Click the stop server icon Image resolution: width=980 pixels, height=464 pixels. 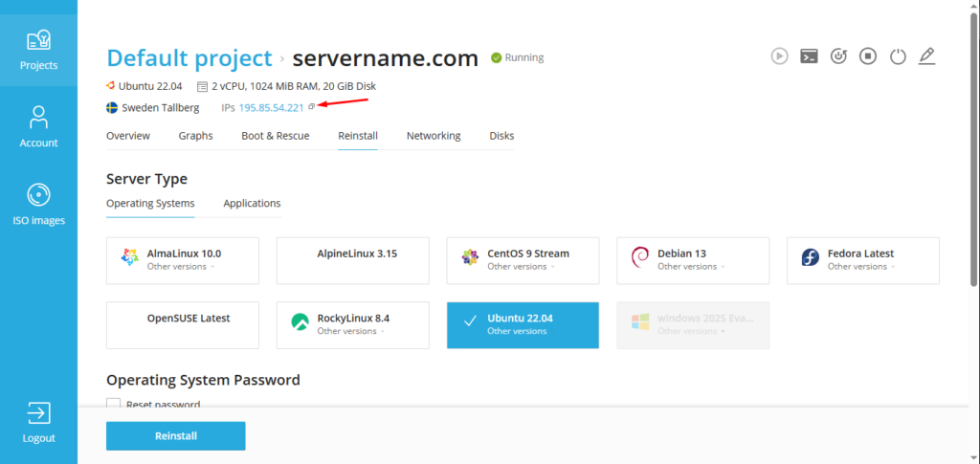click(867, 56)
